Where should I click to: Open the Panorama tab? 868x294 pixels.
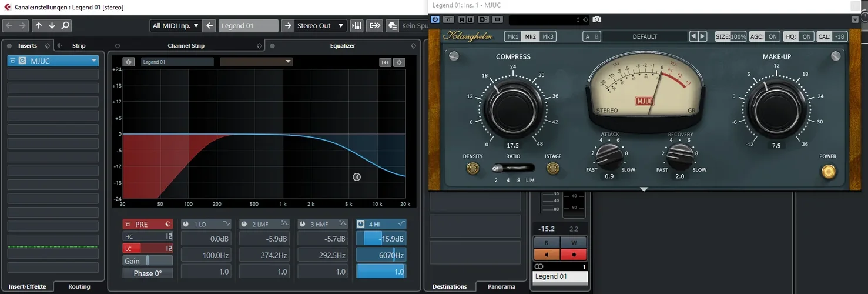501,287
